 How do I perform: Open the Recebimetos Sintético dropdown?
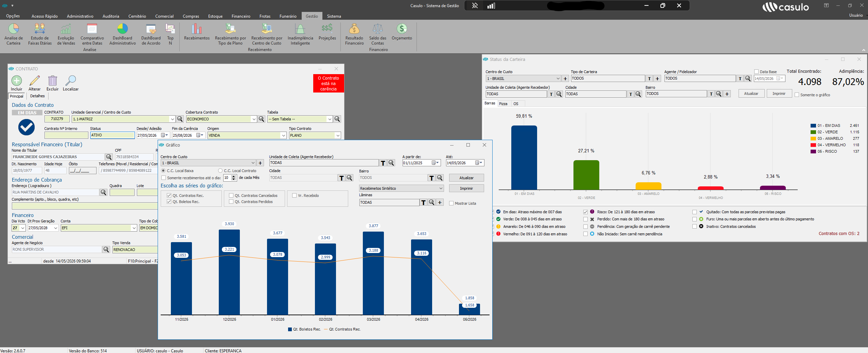point(441,188)
